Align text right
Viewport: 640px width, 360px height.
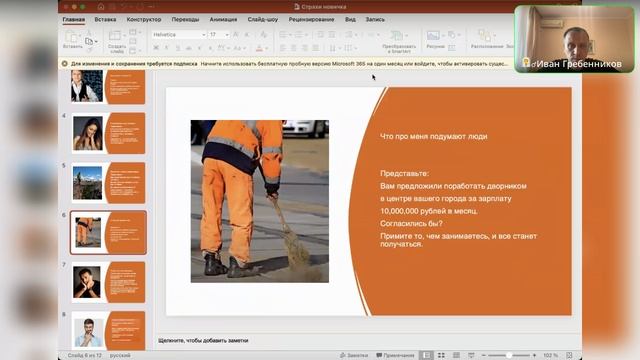pos(304,48)
